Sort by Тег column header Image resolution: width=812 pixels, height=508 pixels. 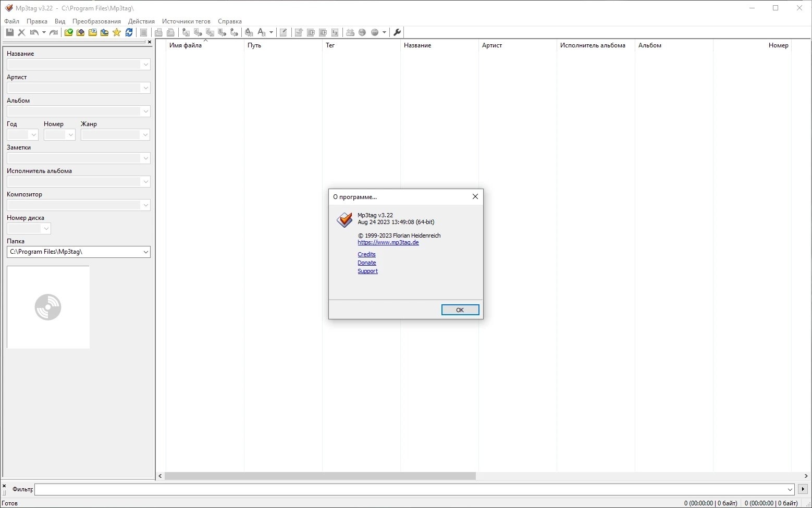(361, 45)
